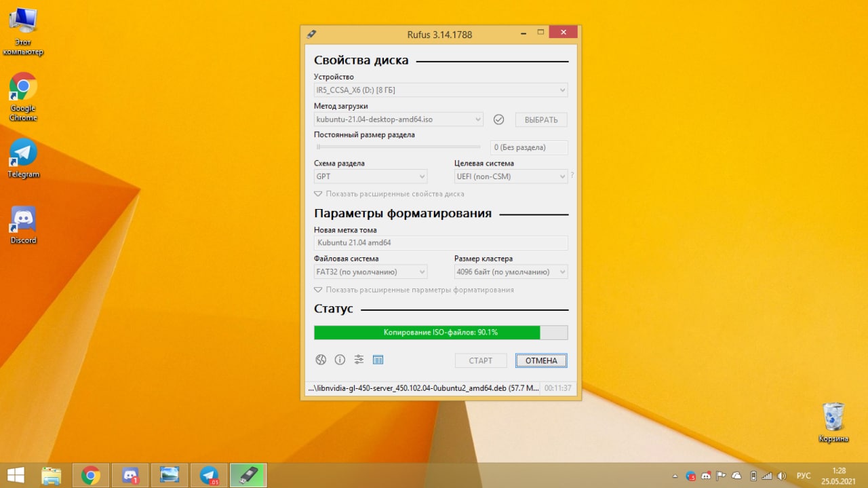
Task: Open Схема раздела GPT dropdown
Action: (370, 176)
